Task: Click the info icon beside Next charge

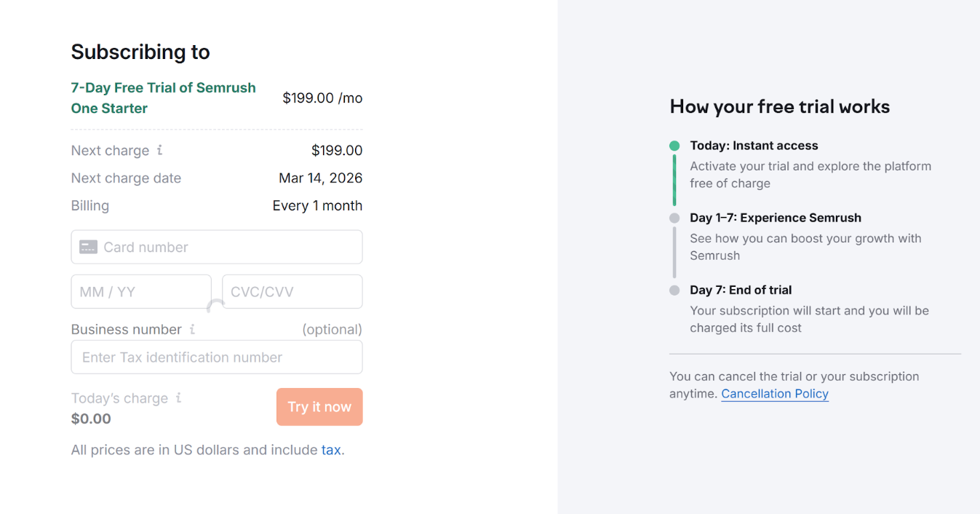Action: point(160,150)
